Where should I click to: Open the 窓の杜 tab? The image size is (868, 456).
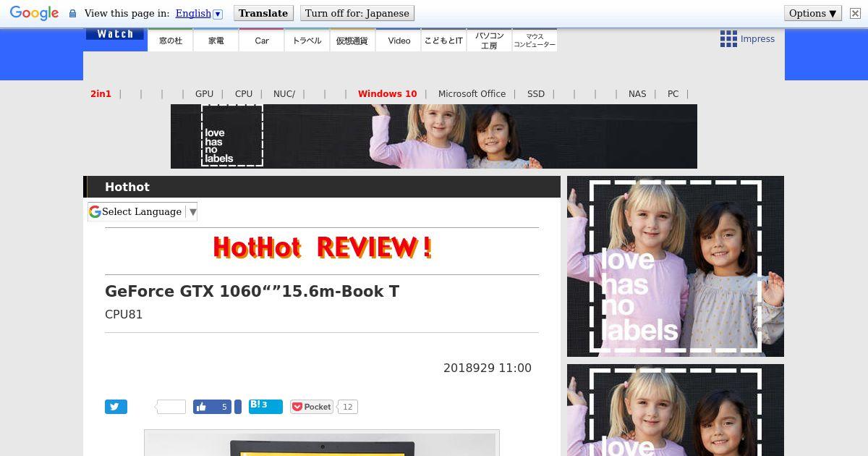click(x=171, y=41)
